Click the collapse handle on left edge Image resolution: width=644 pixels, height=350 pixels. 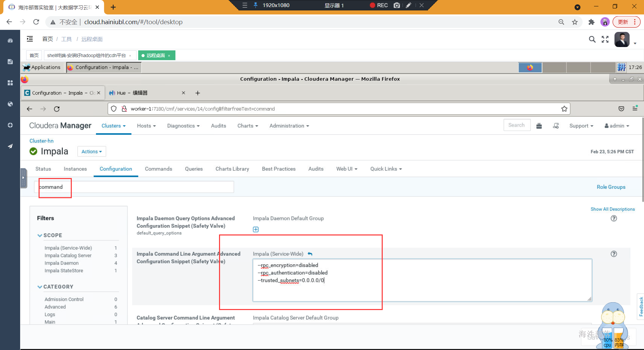(23, 178)
